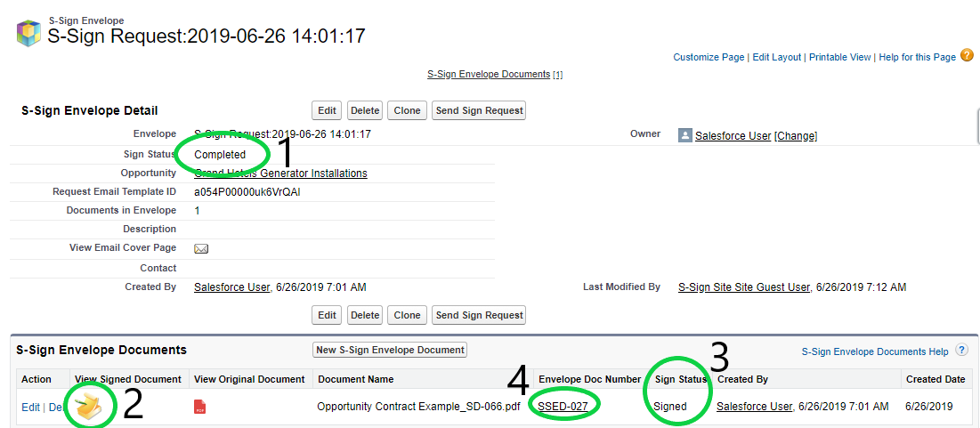Screen dimensions: 980x428
Task: Open envelope document SSED-027
Action: 563,406
